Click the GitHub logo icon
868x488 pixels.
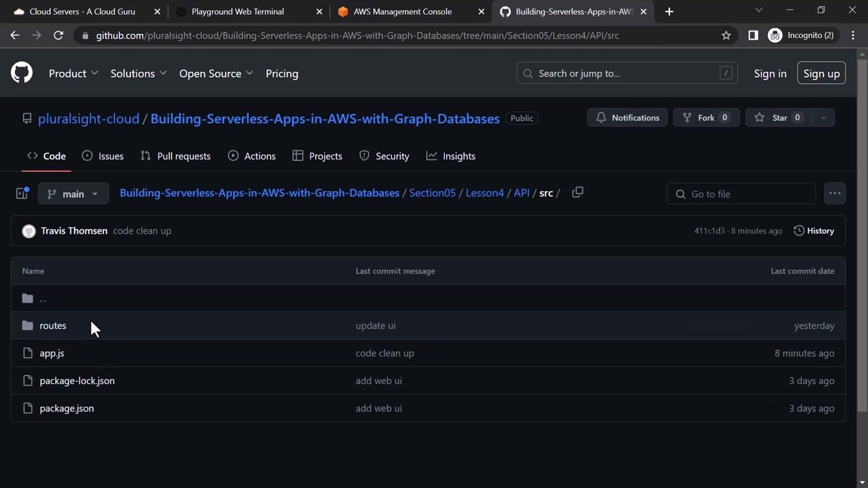point(22,73)
